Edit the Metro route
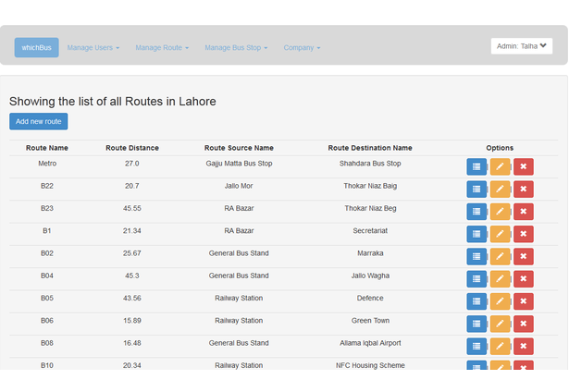This screenshot has height=392, width=569. pyautogui.click(x=500, y=166)
